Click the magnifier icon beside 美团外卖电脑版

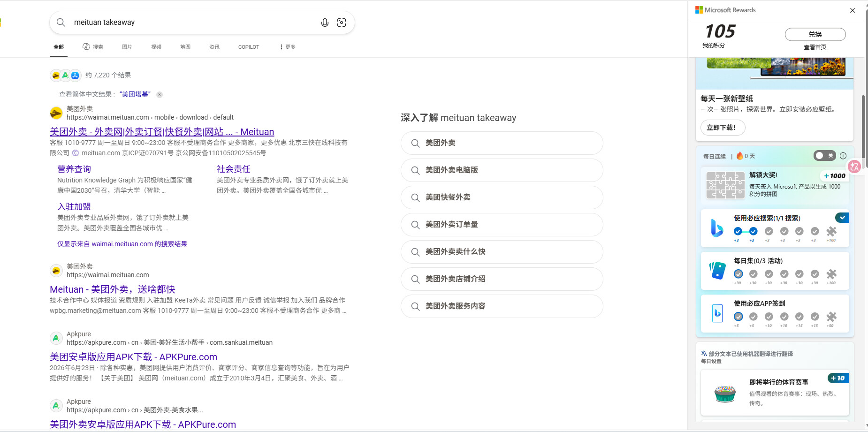[x=415, y=170]
